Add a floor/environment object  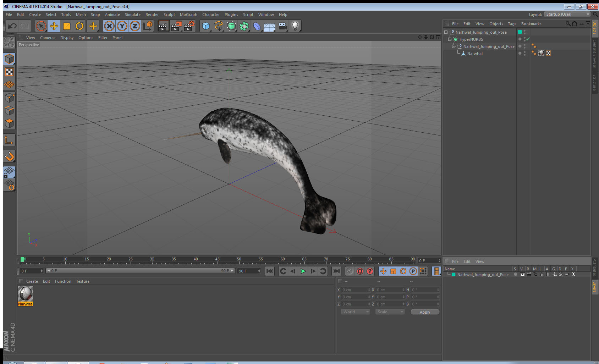270,26
